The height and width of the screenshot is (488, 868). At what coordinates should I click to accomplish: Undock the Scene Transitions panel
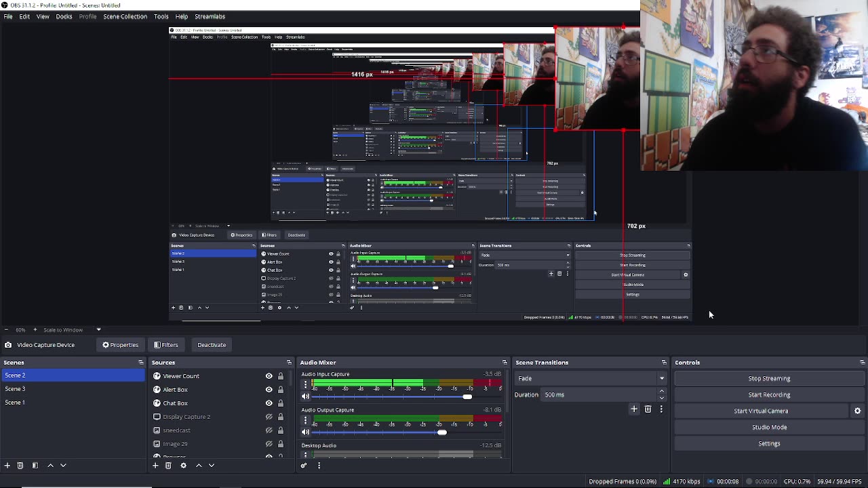coord(664,363)
